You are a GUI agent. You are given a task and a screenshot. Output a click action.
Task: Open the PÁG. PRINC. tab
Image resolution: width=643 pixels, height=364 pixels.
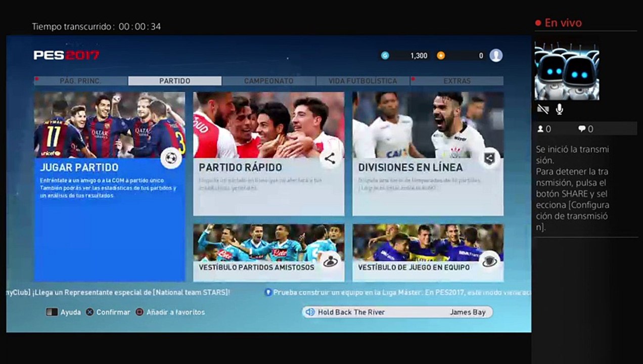coord(81,81)
